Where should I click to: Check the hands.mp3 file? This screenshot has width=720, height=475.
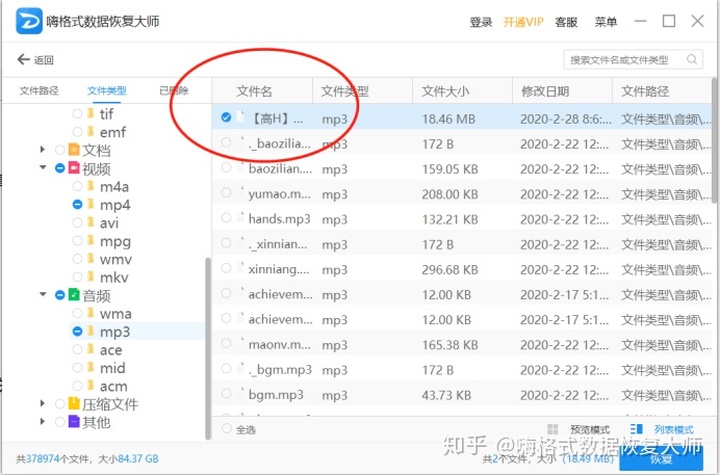click(x=226, y=217)
